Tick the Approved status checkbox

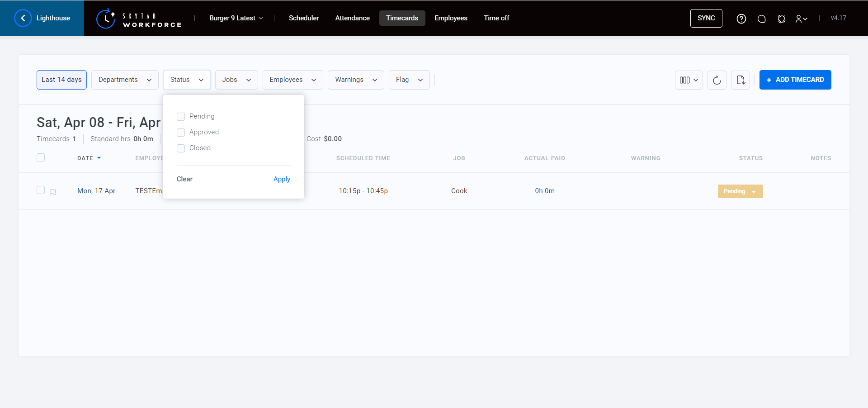pyautogui.click(x=181, y=133)
